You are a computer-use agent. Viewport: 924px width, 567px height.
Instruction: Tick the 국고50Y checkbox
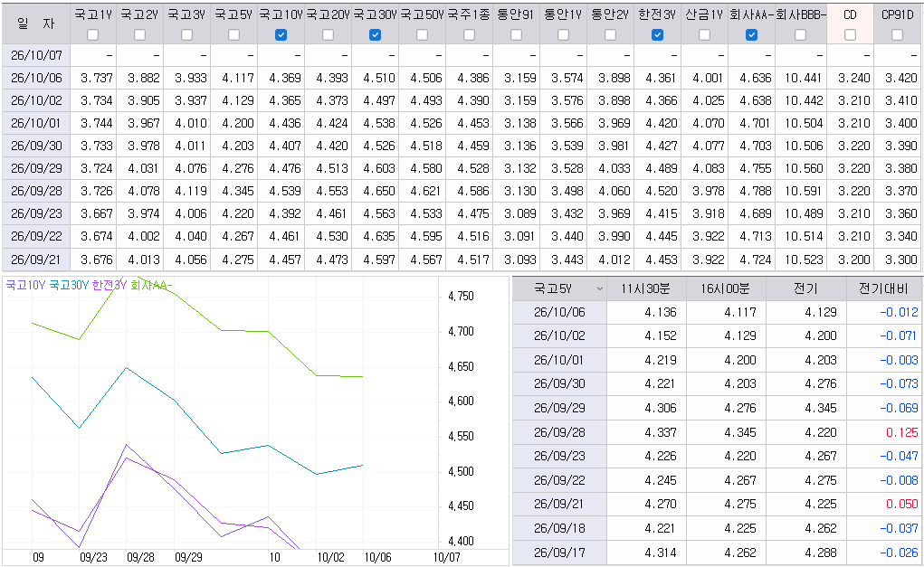[x=422, y=35]
